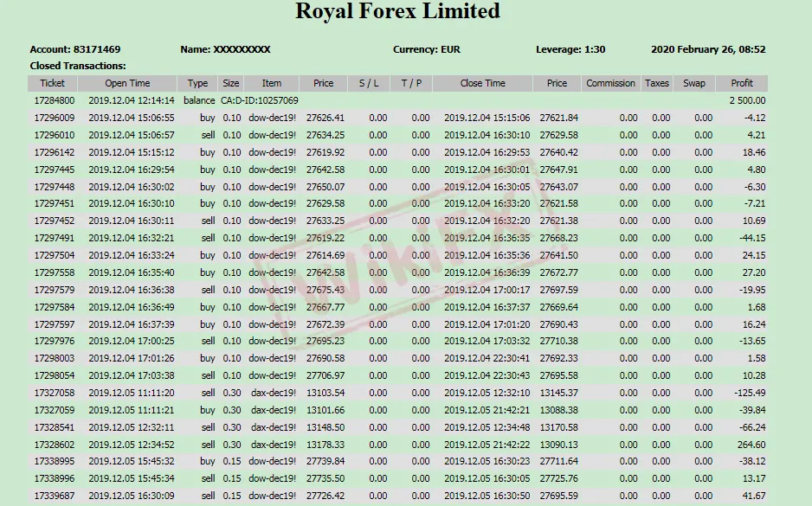The height and width of the screenshot is (506, 812).
Task: Click the S / L column header
Action: coord(369,83)
